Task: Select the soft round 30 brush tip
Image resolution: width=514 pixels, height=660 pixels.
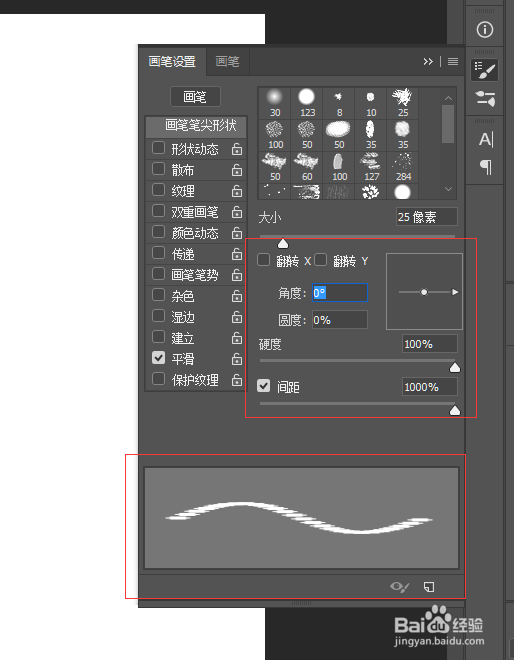Action: [274, 103]
